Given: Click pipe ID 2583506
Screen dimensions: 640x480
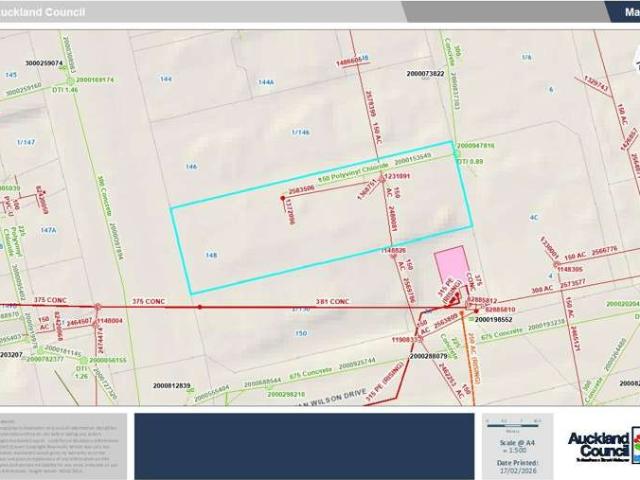Looking at the screenshot, I should pos(301,189).
